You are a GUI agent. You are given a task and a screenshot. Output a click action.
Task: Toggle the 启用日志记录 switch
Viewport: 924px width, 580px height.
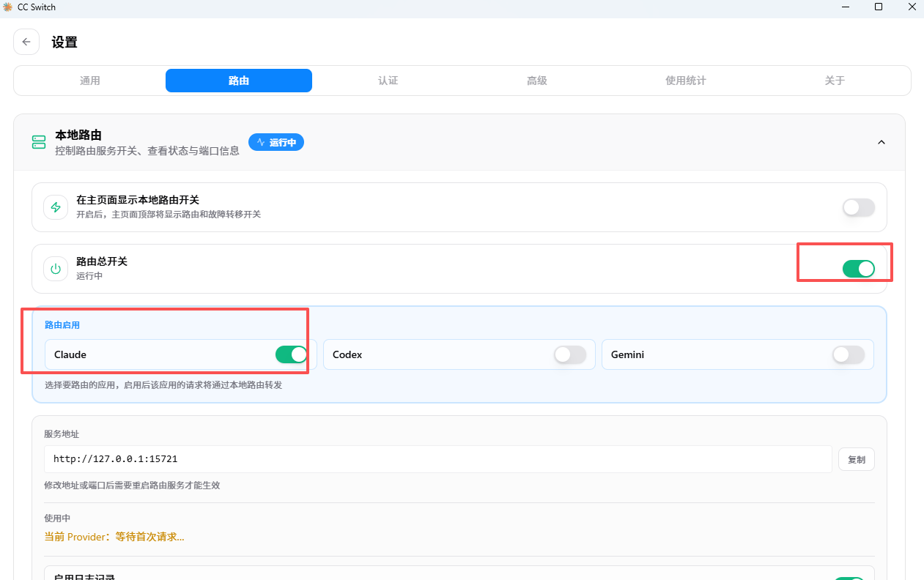click(850, 579)
